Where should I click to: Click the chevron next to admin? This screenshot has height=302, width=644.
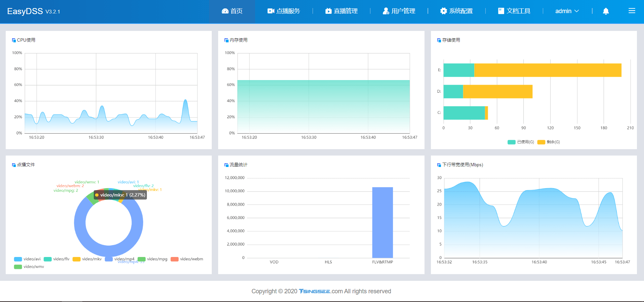[x=577, y=11]
